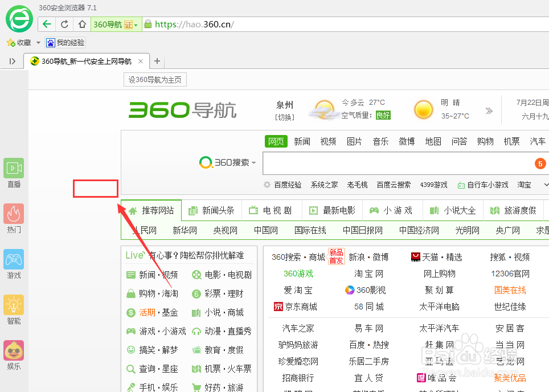
Task: Select the 图片 search tab
Action: tap(354, 141)
